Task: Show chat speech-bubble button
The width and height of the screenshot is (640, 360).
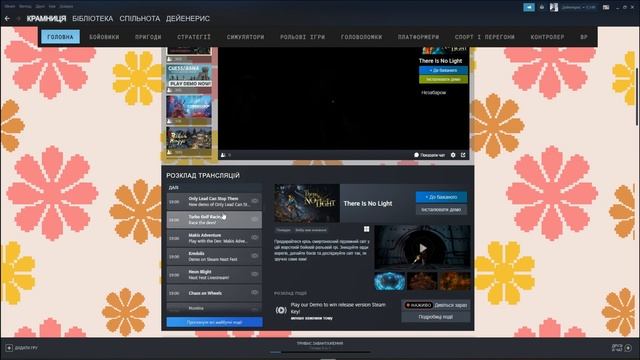Action: 416,155
